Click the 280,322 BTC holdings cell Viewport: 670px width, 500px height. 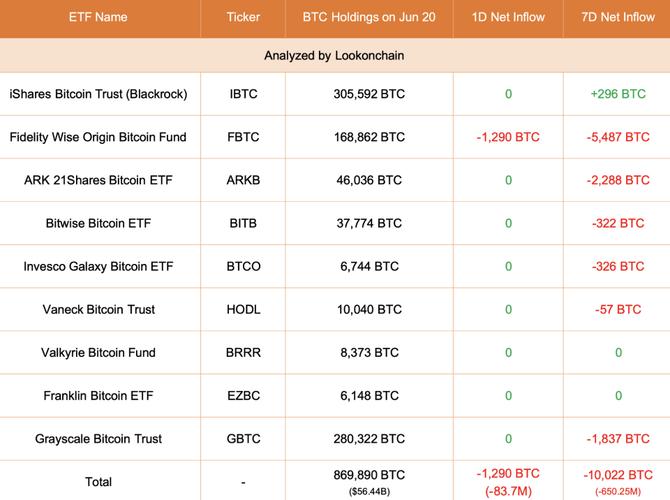tap(369, 438)
